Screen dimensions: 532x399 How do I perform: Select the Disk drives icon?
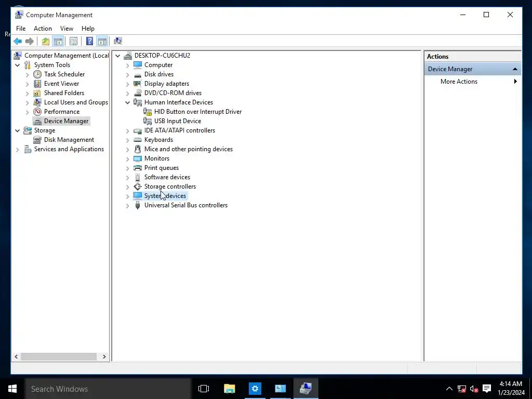[137, 74]
